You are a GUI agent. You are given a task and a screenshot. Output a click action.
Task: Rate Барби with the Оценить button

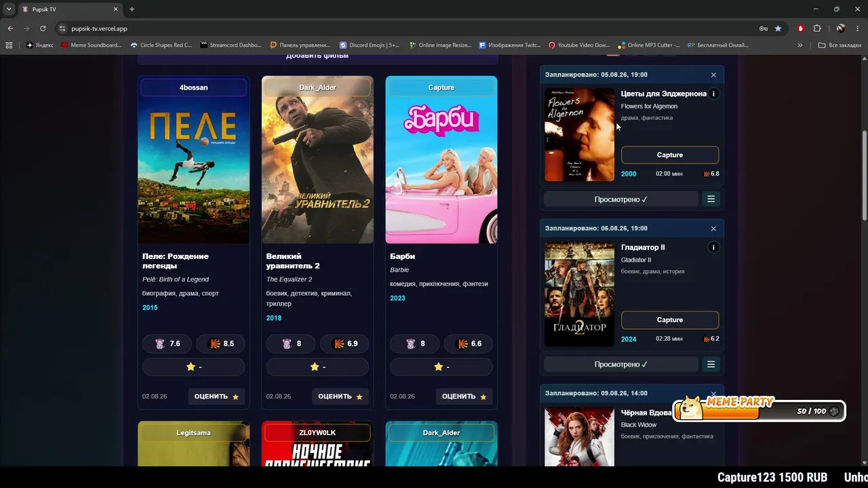[x=465, y=396]
